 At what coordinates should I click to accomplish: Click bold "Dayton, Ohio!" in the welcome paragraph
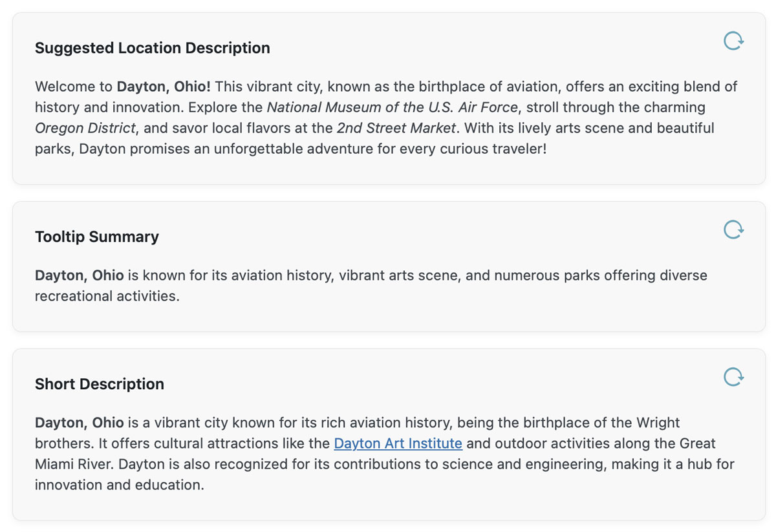click(x=164, y=87)
